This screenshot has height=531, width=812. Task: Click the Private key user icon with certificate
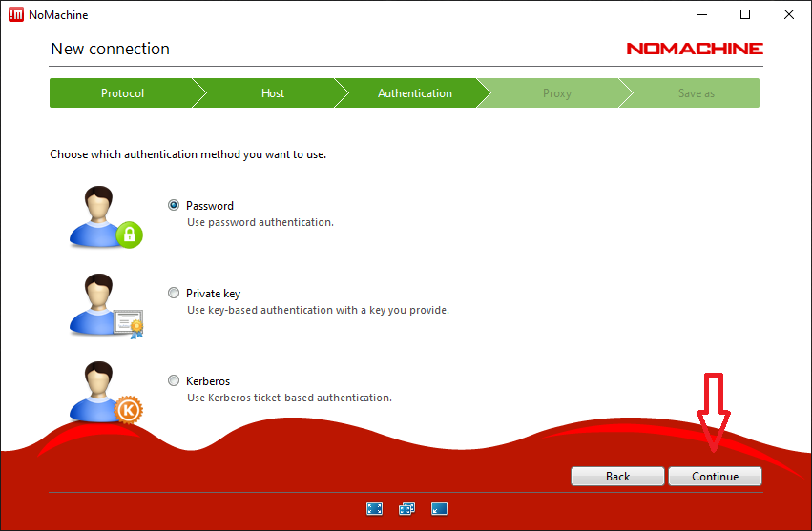click(106, 306)
